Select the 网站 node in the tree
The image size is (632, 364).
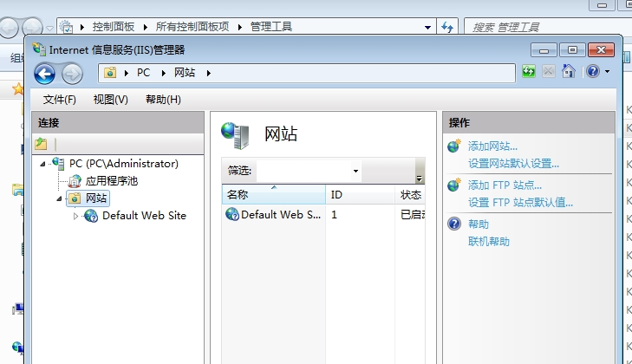click(x=96, y=198)
